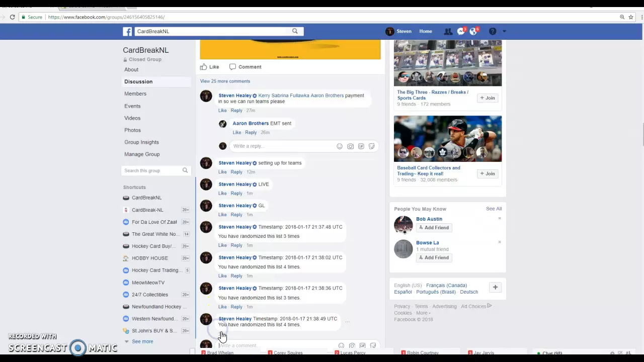This screenshot has width=644, height=362.
Task: Open the friend requests icon
Action: coord(448,31)
